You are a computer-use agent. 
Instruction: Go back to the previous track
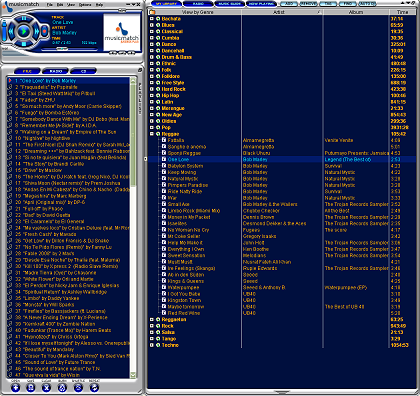click(x=11, y=31)
